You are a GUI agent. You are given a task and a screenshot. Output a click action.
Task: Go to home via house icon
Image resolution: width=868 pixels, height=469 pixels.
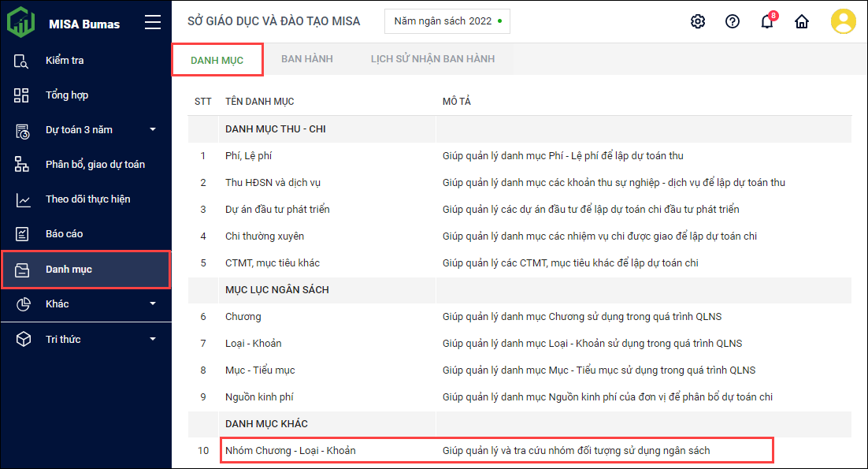coord(802,21)
